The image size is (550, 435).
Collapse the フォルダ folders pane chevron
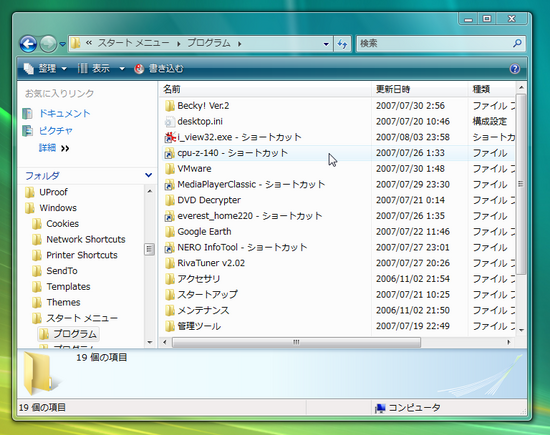148,175
